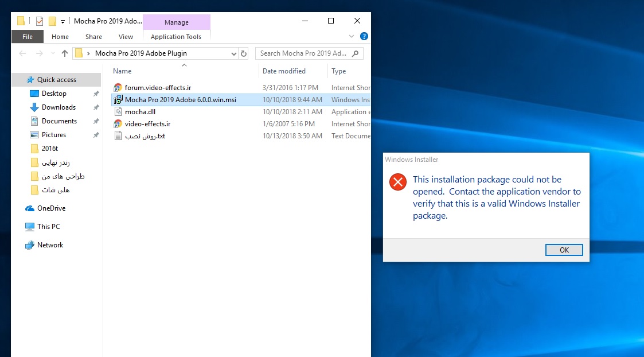Open the رندر نهایی folder

point(56,162)
